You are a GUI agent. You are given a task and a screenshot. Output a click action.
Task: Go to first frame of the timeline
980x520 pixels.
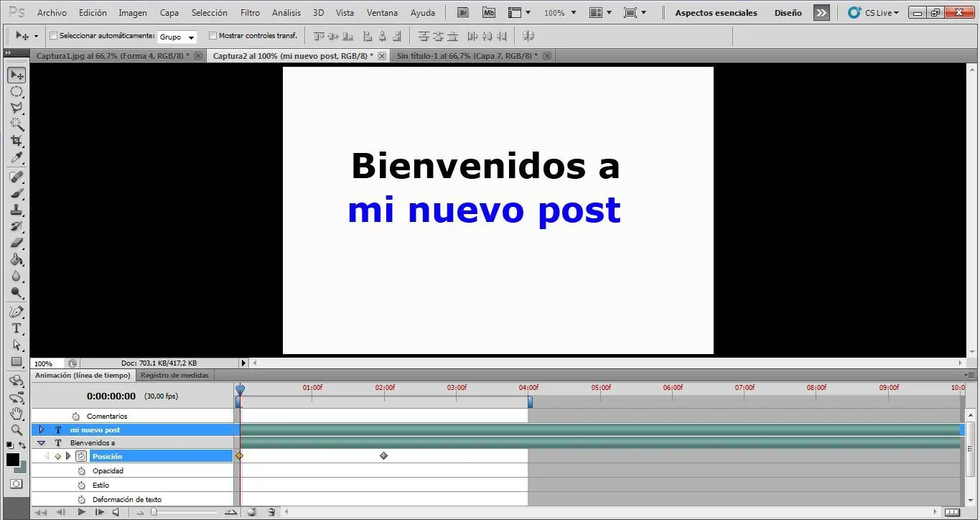pyautogui.click(x=41, y=512)
